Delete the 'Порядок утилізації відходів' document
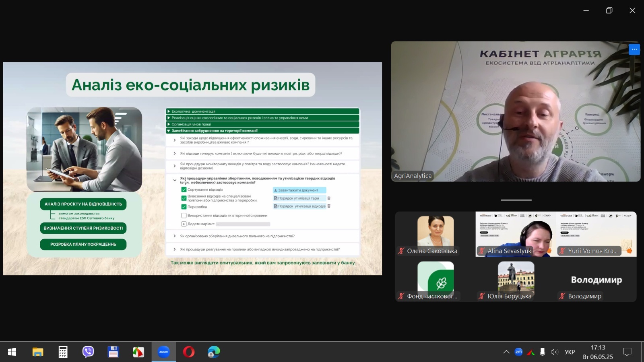Viewport: 644px width, 362px height. click(x=329, y=206)
